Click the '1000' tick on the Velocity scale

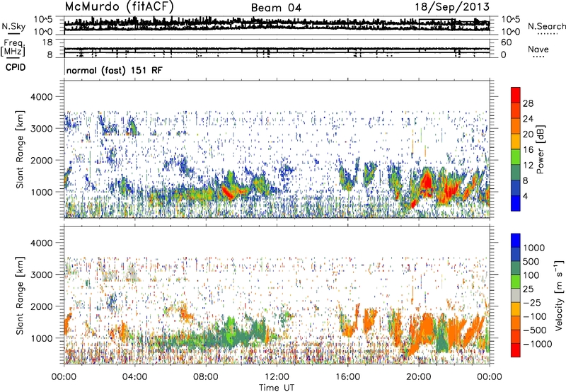click(534, 248)
